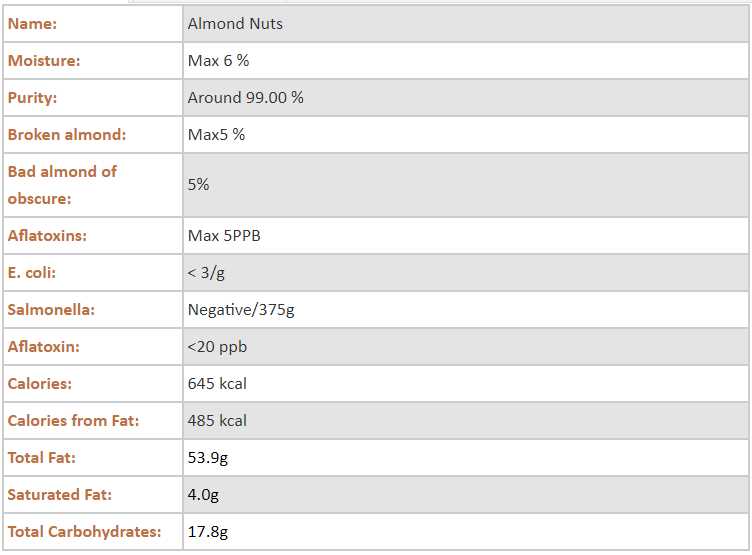The width and height of the screenshot is (752, 555).
Task: Click the 'Purity:' label
Action: coord(33,98)
